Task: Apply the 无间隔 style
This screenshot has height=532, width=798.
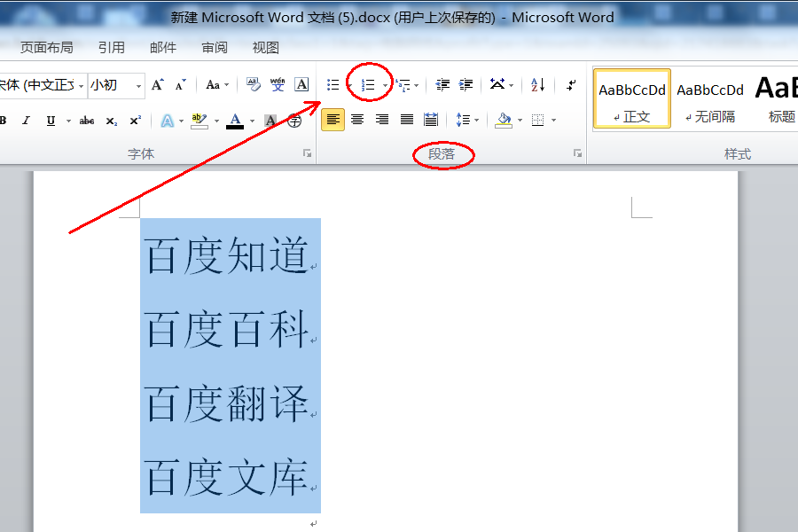Action: tap(710, 98)
